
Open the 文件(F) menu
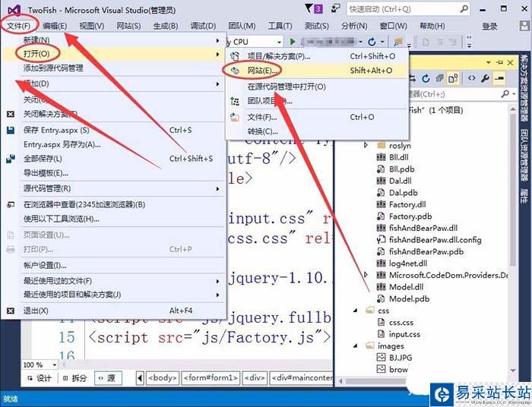19,26
